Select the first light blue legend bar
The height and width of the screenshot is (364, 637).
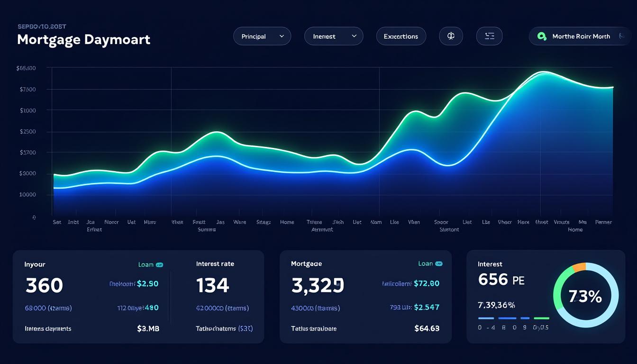point(486,318)
